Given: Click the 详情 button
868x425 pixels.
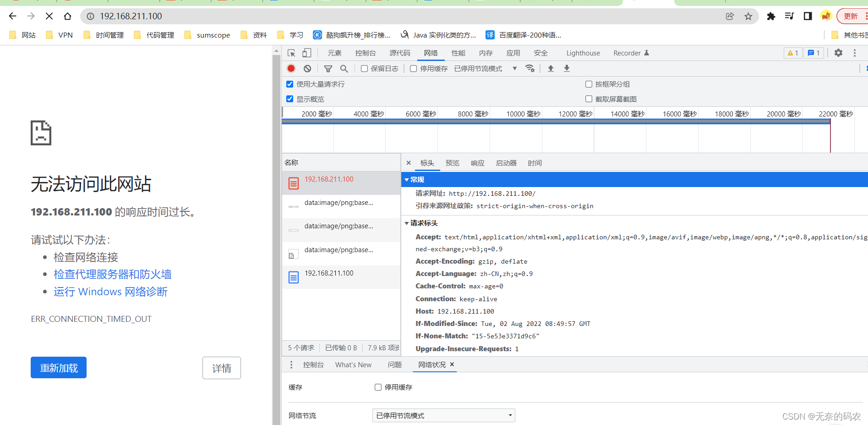Looking at the screenshot, I should coord(222,368).
